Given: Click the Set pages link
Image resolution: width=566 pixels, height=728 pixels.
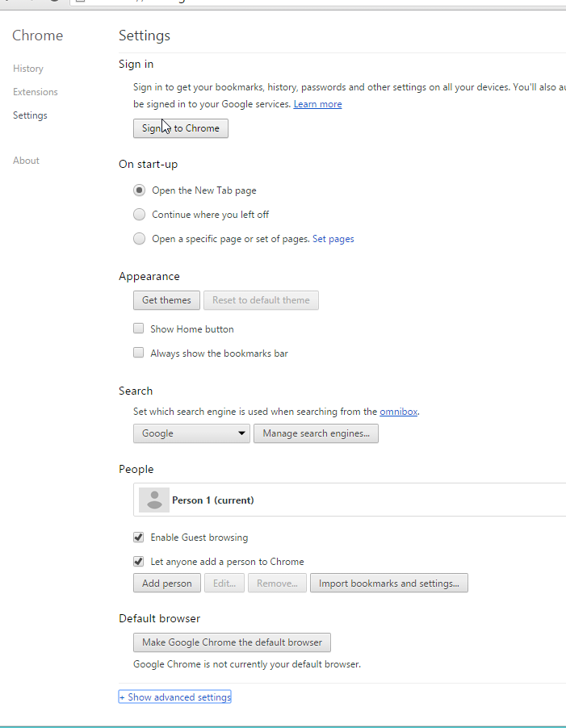Looking at the screenshot, I should [333, 239].
